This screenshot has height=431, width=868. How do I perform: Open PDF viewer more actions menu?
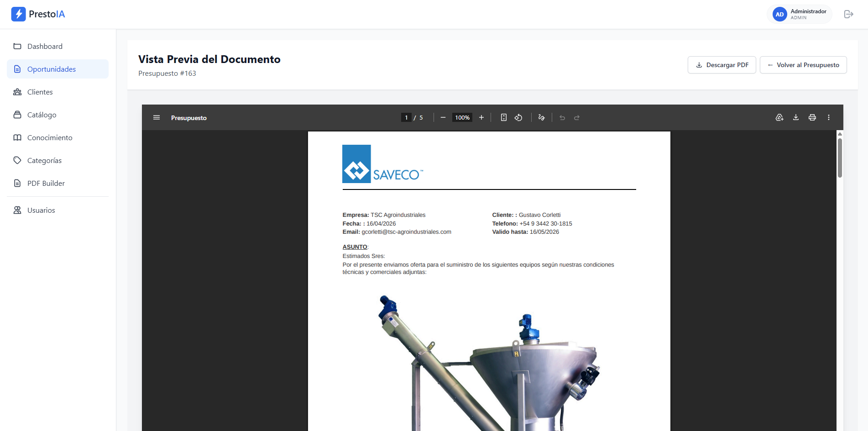point(829,117)
